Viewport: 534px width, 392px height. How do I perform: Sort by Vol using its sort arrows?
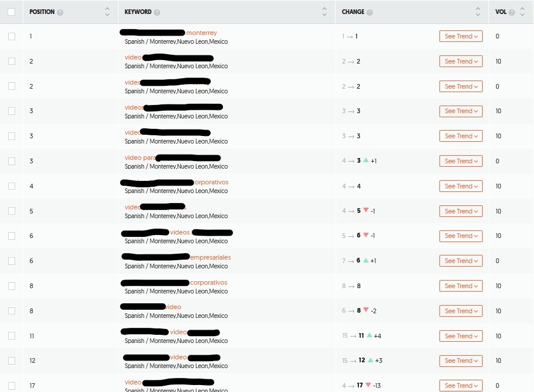[522, 12]
